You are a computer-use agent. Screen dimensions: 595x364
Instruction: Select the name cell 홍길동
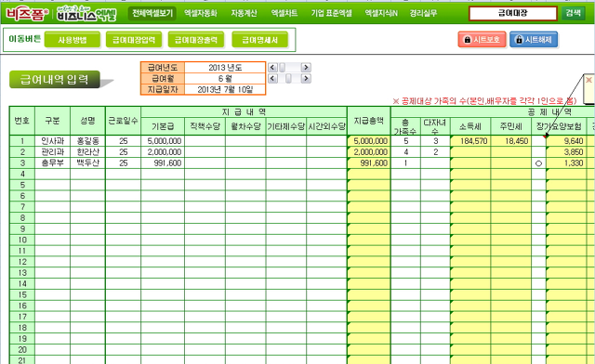pyautogui.click(x=87, y=141)
